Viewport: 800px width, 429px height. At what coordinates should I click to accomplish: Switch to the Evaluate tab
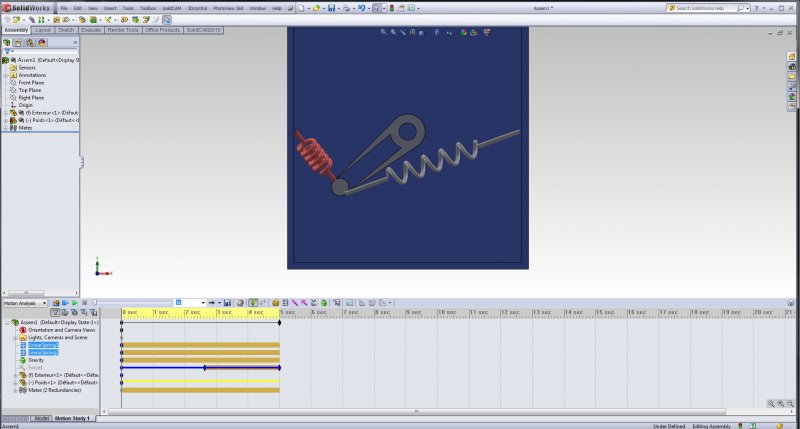[x=91, y=30]
